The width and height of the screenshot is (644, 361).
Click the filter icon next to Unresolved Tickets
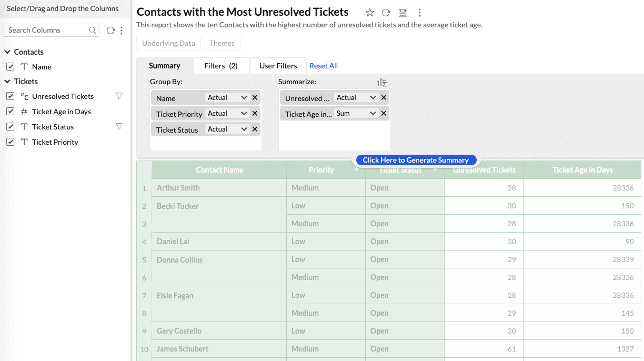click(119, 96)
